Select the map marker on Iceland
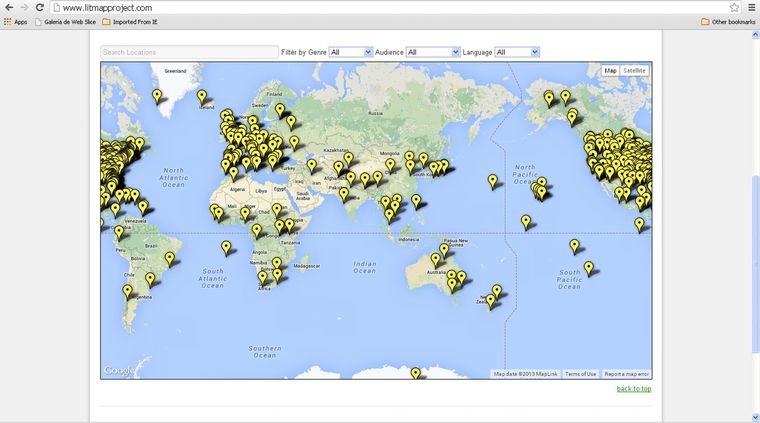 pos(202,97)
